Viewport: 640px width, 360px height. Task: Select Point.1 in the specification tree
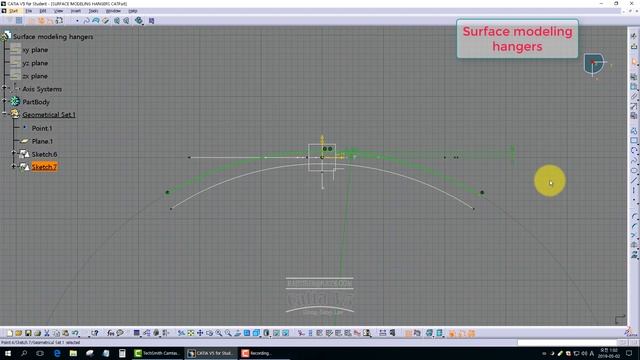(42, 128)
